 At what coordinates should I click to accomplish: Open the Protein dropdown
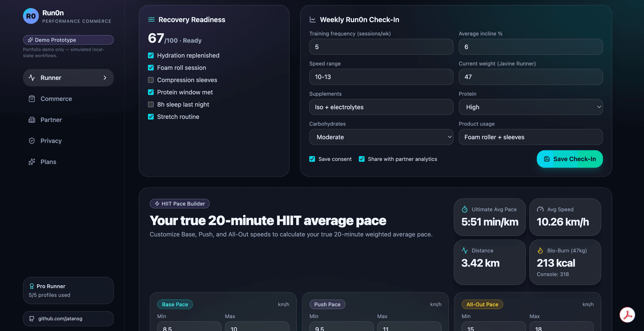point(531,107)
